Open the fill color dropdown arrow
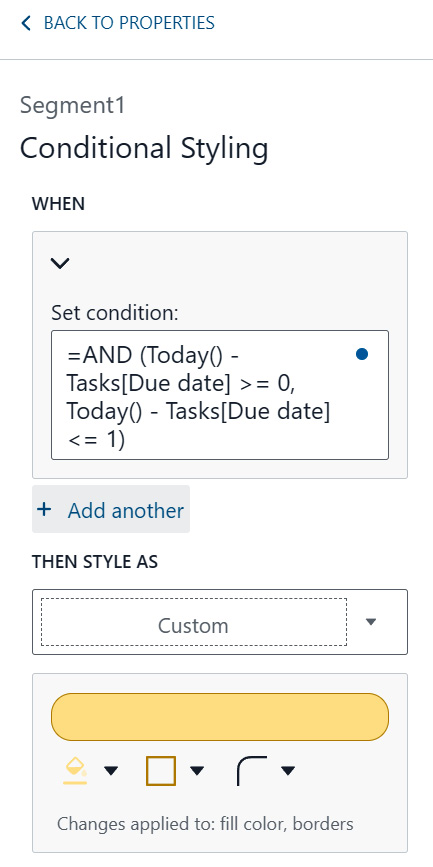 coord(111,771)
